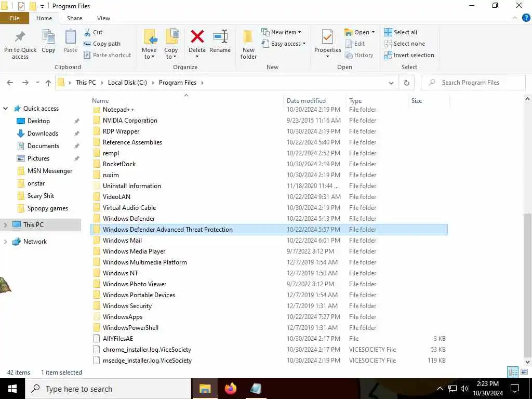
Task: Click the History icon in the ribbon
Action: tap(349, 55)
